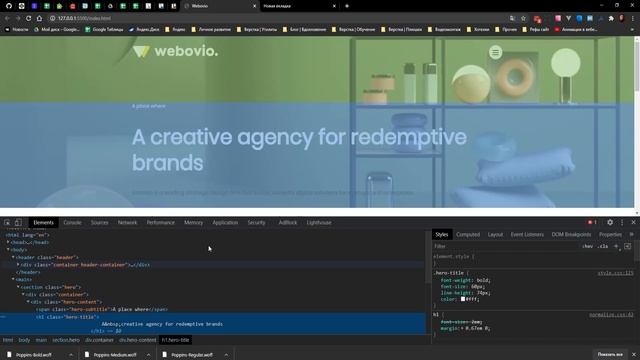
Task: Click the white #fff color swatch
Action: pyautogui.click(x=463, y=299)
